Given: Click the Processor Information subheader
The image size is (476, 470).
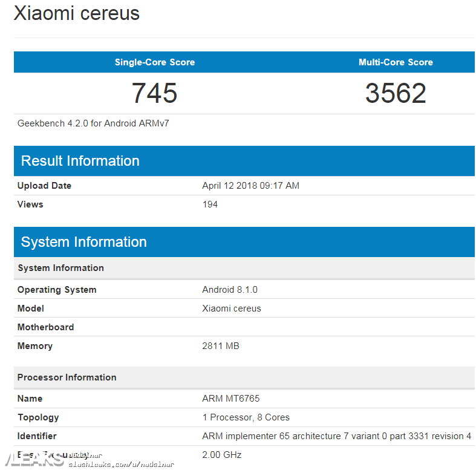Looking at the screenshot, I should point(244,377).
